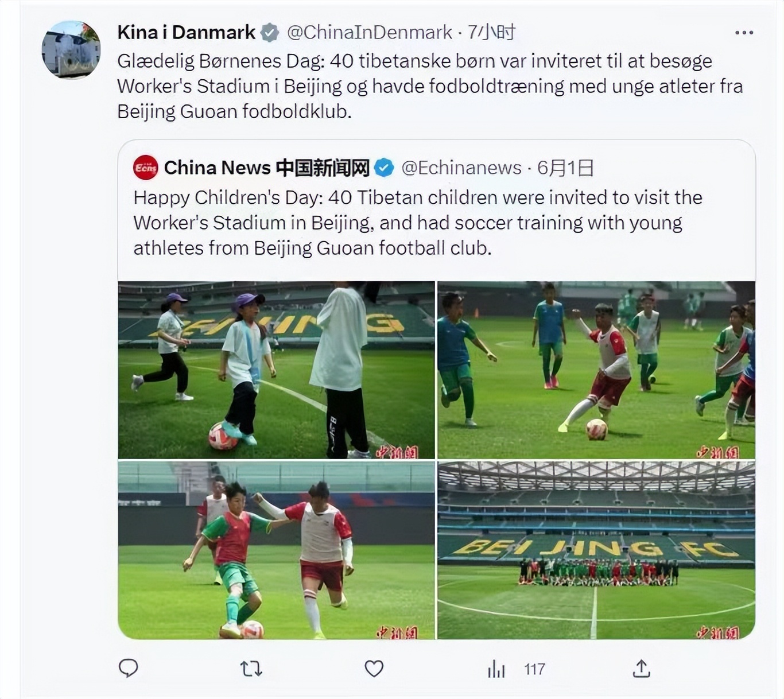Click the @Echinanews handle

coord(461,168)
